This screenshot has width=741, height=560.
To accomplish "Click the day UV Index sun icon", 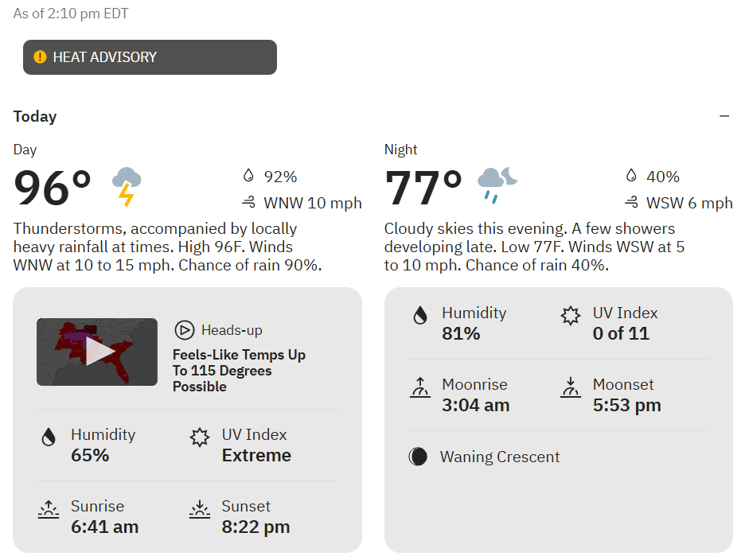I will point(200,437).
